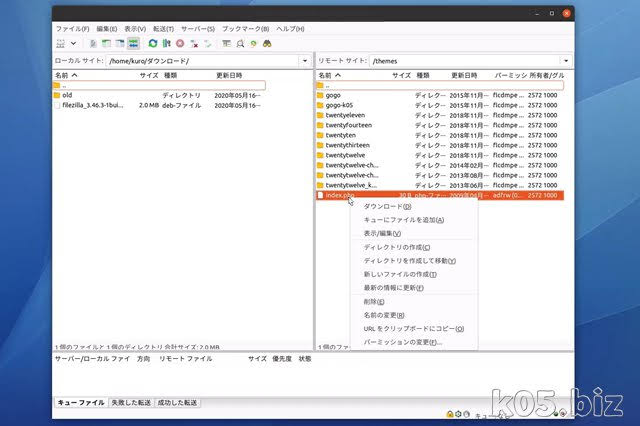Image resolution: width=640 pixels, height=426 pixels.
Task: Choose URLをクリップボードにコピー(O) in context menu
Action: [413, 328]
